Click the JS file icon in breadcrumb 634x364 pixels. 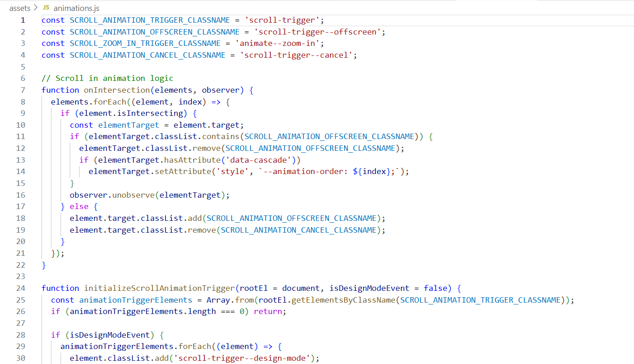click(46, 8)
